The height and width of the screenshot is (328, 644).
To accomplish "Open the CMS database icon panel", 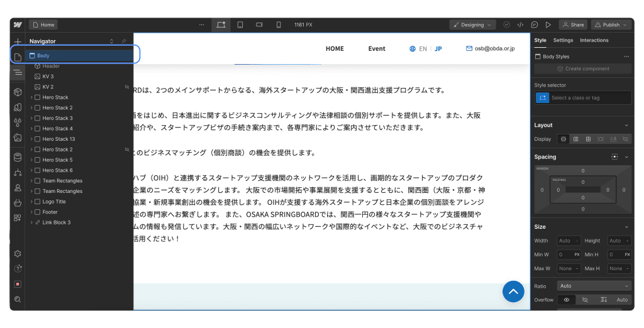I will (18, 156).
